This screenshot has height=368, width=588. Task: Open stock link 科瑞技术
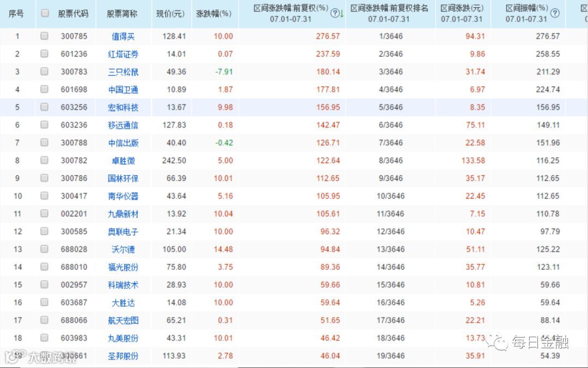(x=123, y=285)
